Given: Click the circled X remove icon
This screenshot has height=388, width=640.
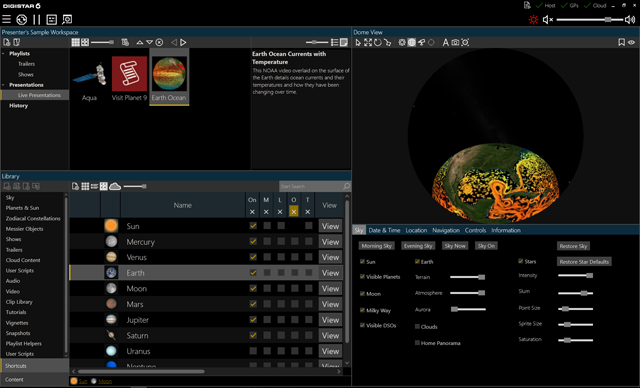Looking at the screenshot, I should [x=159, y=42].
